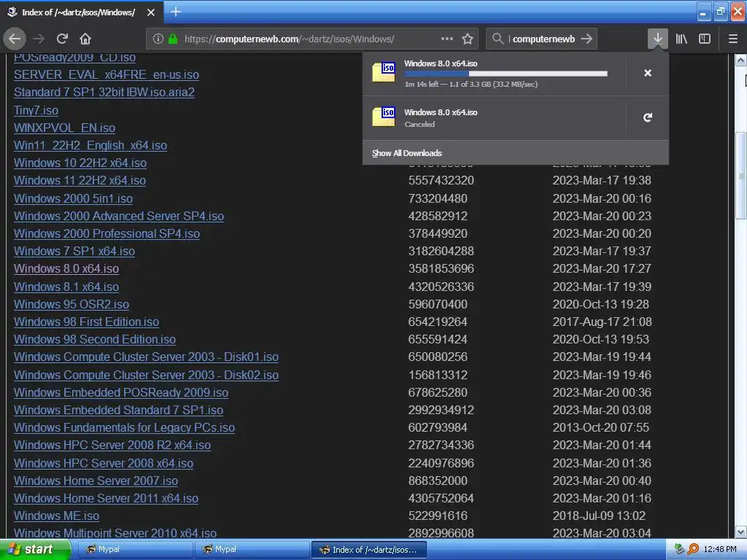Download Windows 10 22H2 x64.iso
The height and width of the screenshot is (560, 747).
(x=80, y=163)
